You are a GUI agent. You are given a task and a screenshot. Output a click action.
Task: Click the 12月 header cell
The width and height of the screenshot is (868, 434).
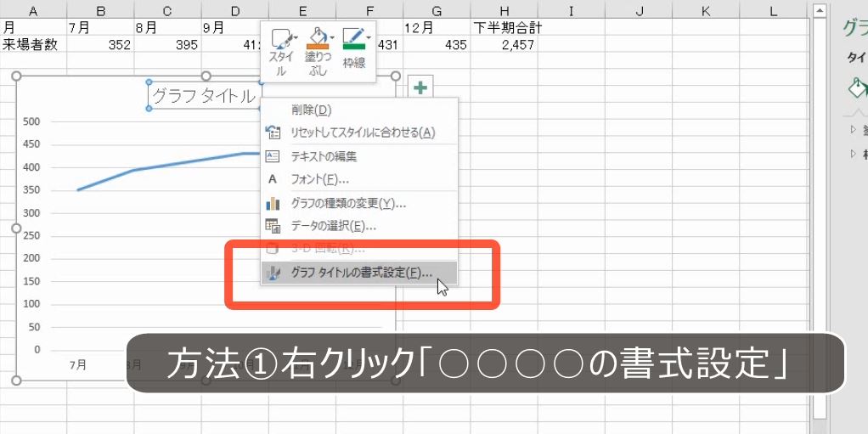(x=437, y=28)
